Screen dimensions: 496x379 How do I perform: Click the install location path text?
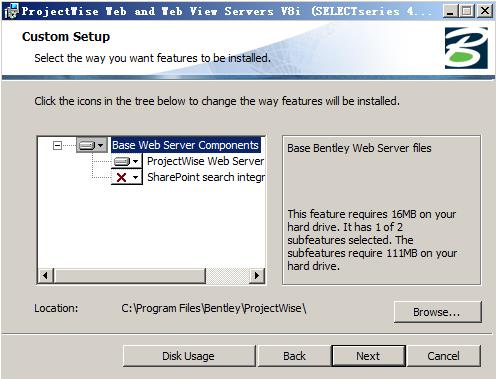point(214,308)
